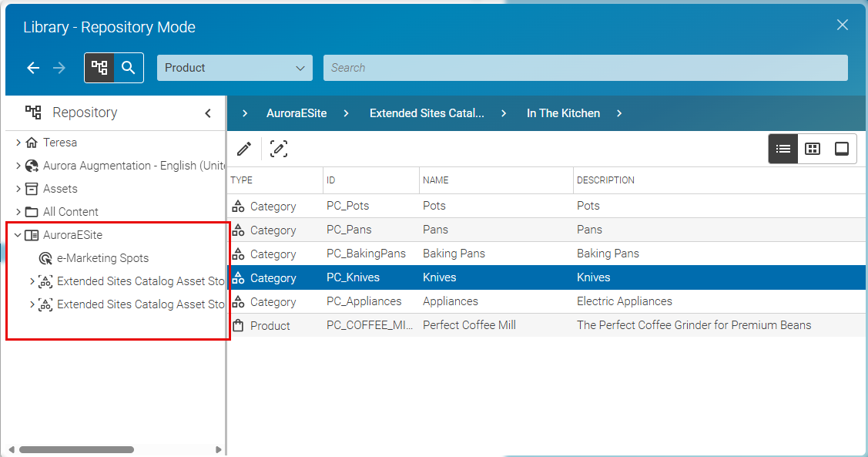868x457 pixels.
Task: Click the In The Kitchen breadcrumb
Action: coord(563,113)
